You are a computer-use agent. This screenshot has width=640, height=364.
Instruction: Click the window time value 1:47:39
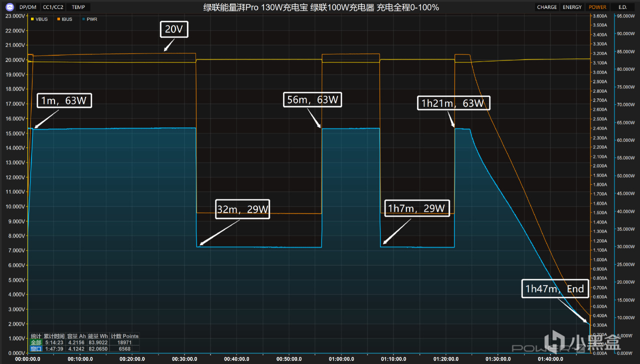54,349
